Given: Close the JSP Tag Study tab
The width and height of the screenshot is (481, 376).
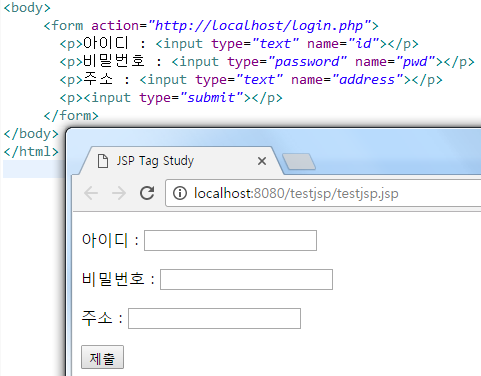Looking at the screenshot, I should pos(262,161).
